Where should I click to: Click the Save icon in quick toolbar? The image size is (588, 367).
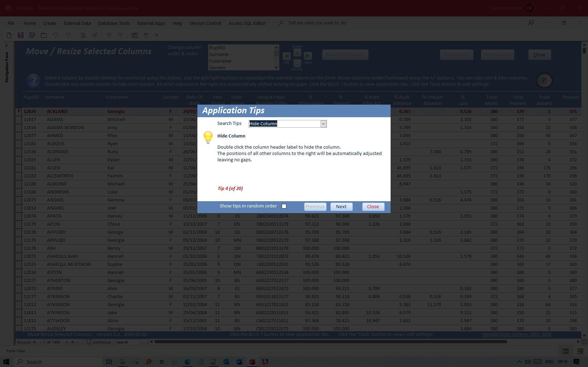(21, 35)
